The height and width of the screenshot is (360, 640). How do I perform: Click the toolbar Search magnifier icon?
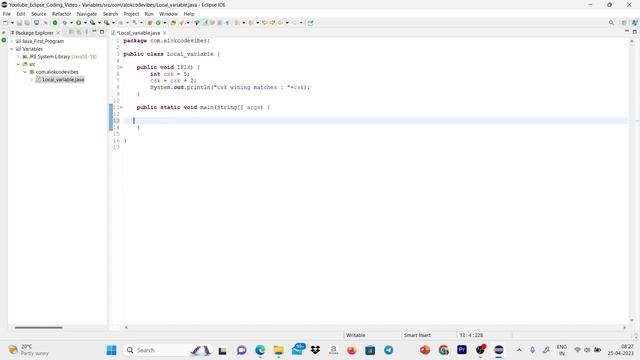[611, 23]
